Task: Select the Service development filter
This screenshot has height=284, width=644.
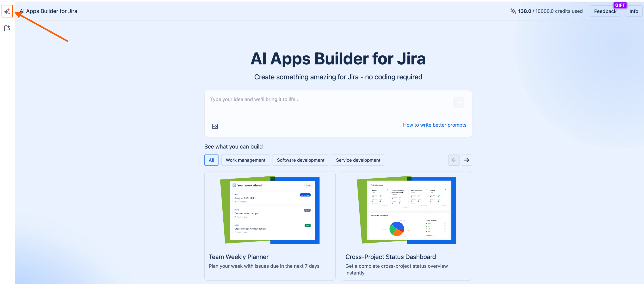Action: tap(358, 160)
